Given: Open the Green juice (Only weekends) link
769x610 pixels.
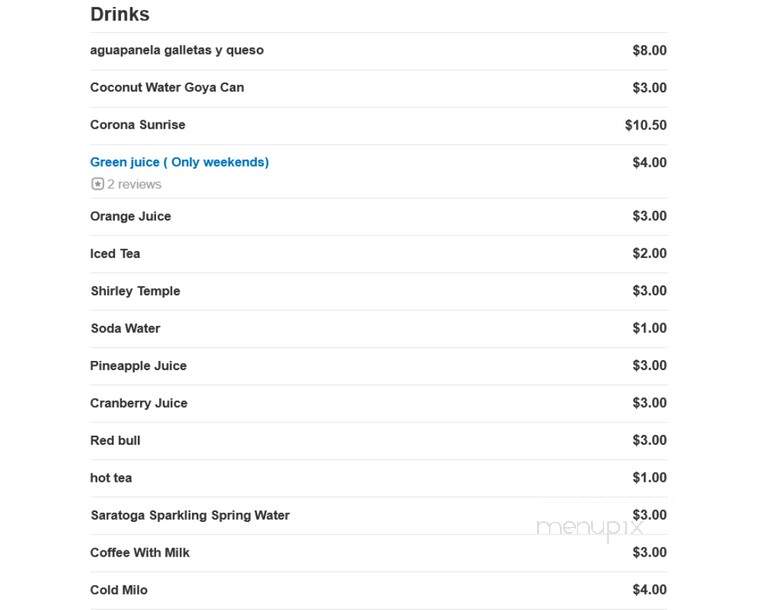Looking at the screenshot, I should [x=179, y=162].
